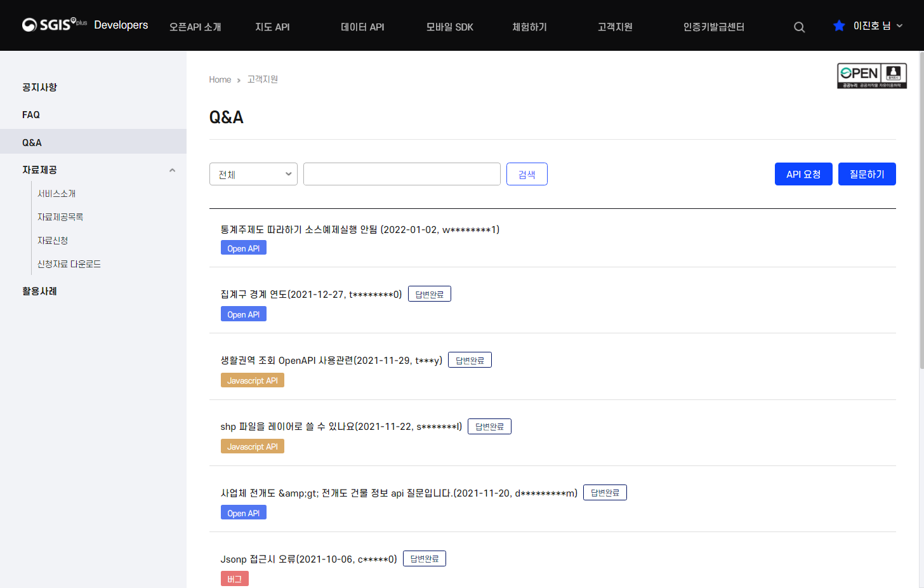Open the 통계주제도 따라하기 question
Image resolution: width=924 pixels, height=588 pixels.
pos(359,229)
